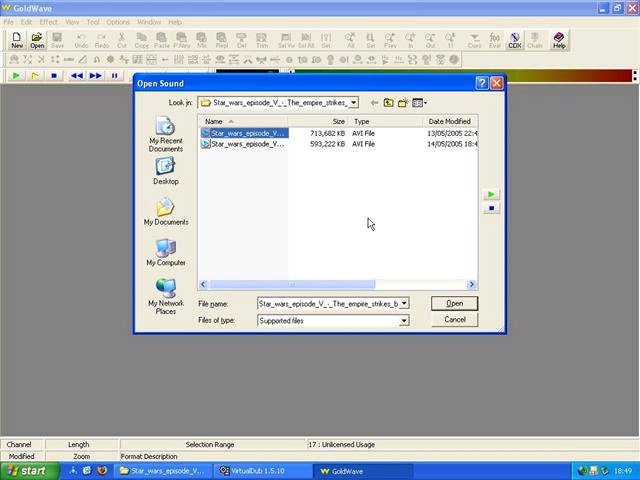Image resolution: width=640 pixels, height=480 pixels.
Task: Open the File menu
Action: [8, 22]
